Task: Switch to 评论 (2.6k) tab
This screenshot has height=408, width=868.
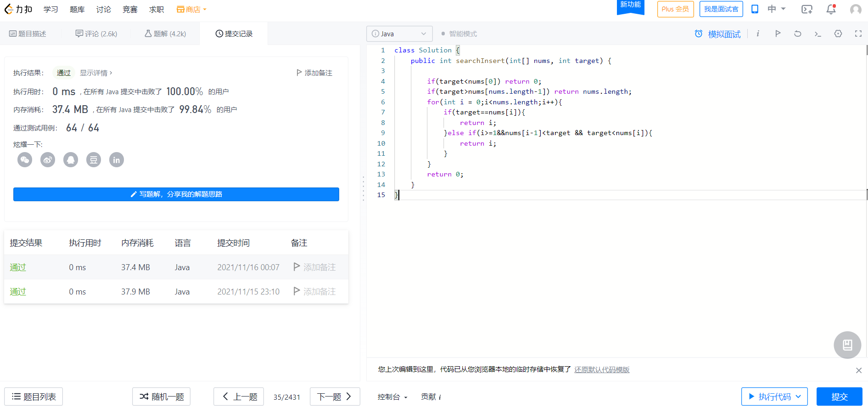Action: [96, 34]
